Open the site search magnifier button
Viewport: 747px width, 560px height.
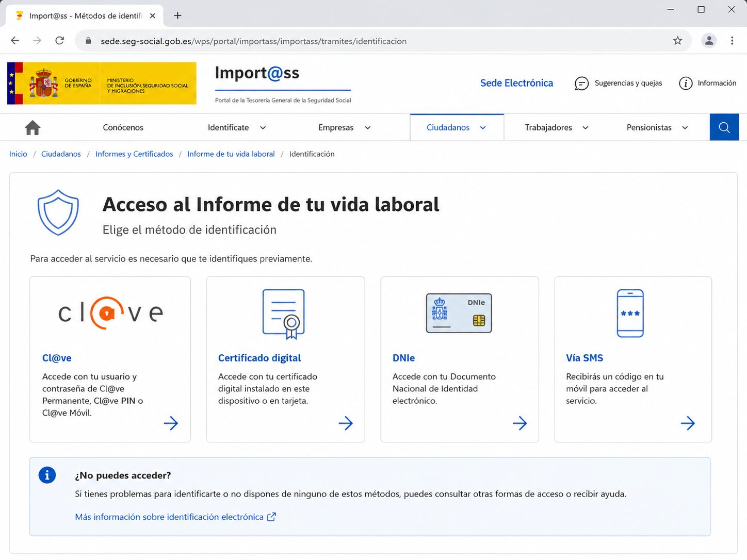click(x=724, y=127)
